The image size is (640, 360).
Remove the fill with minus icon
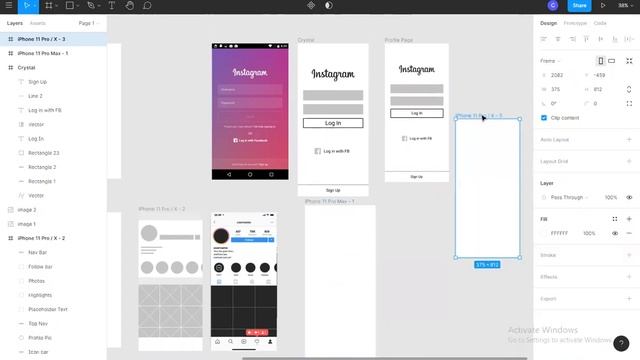629,233
